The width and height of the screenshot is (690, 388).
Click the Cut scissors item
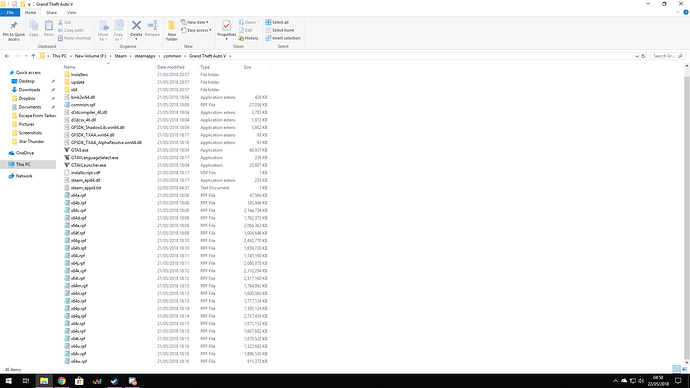coord(65,22)
